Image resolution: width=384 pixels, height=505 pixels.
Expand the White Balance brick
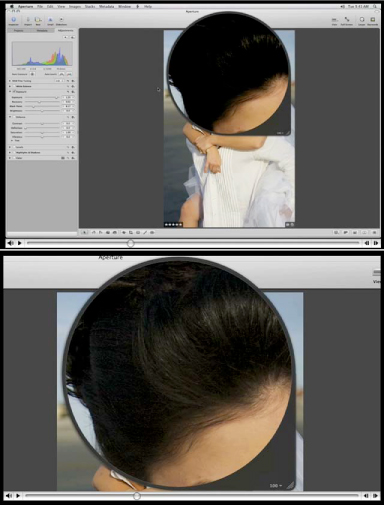[10, 86]
